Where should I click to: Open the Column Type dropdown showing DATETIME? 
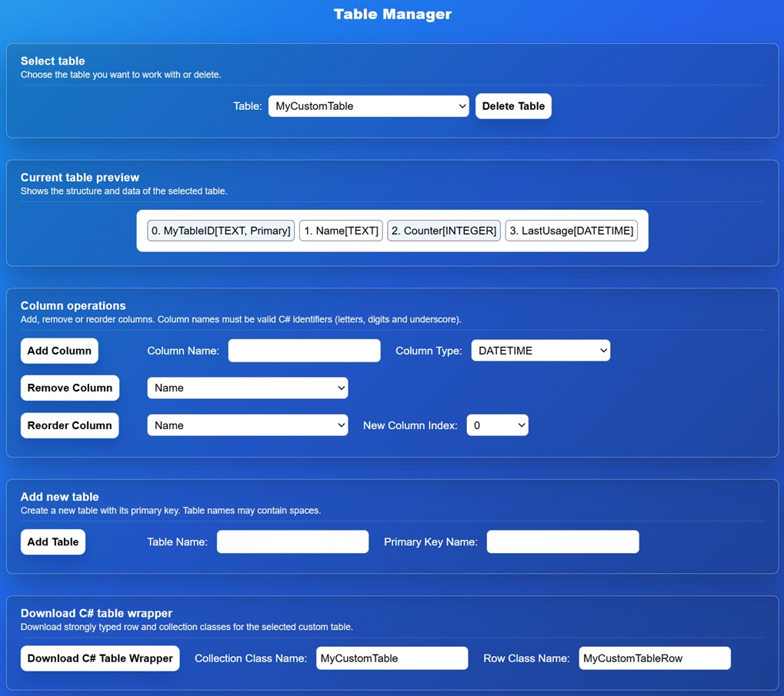point(541,351)
